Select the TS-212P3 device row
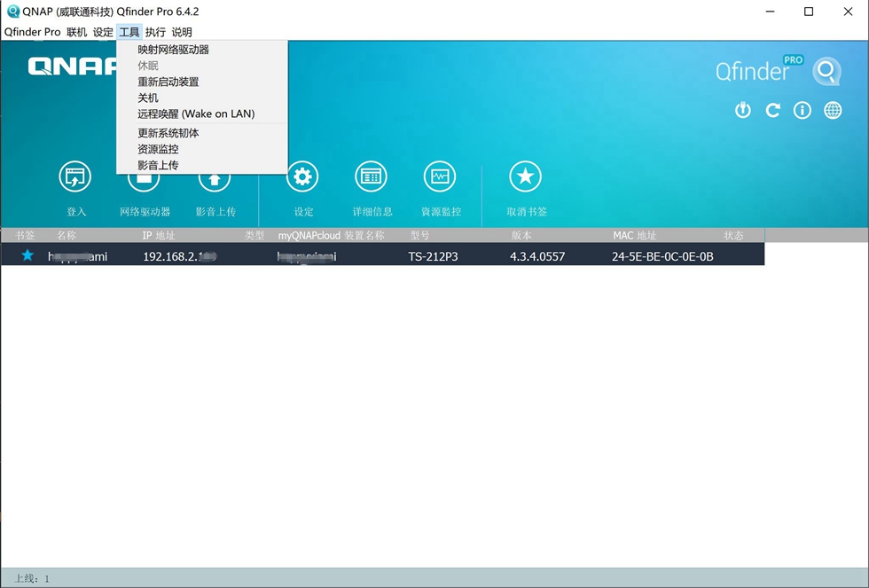Screen dimensions: 869x588 pos(382,256)
